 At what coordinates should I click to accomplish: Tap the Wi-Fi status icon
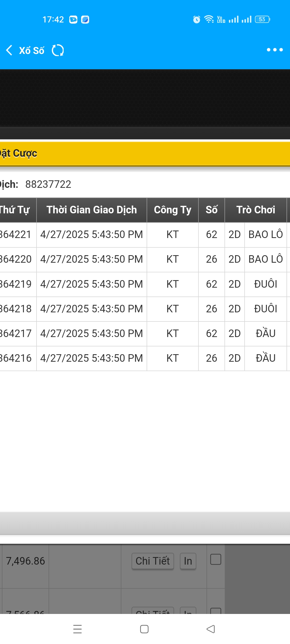[x=209, y=19]
